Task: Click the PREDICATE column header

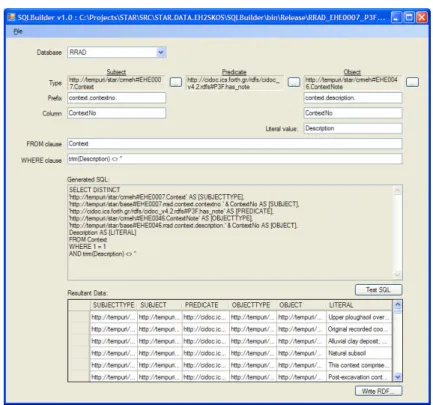Action: pyautogui.click(x=206, y=305)
